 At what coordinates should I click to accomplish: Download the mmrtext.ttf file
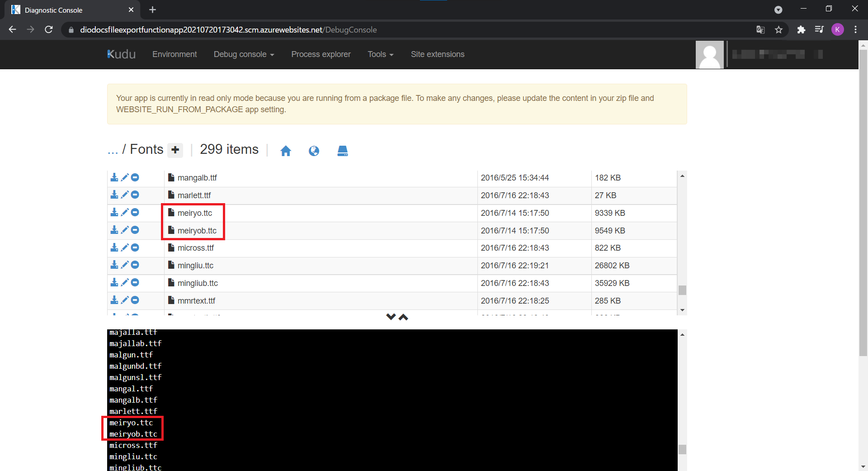tap(114, 300)
